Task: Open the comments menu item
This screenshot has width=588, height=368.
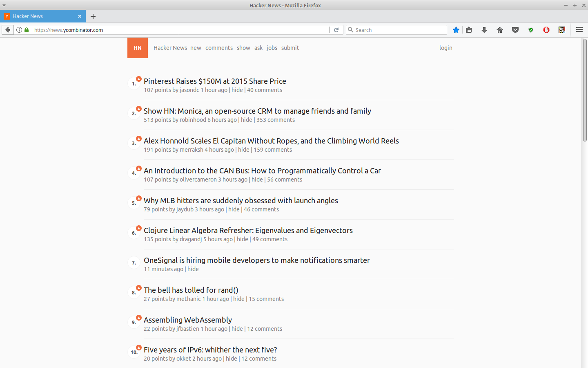Action: (219, 47)
